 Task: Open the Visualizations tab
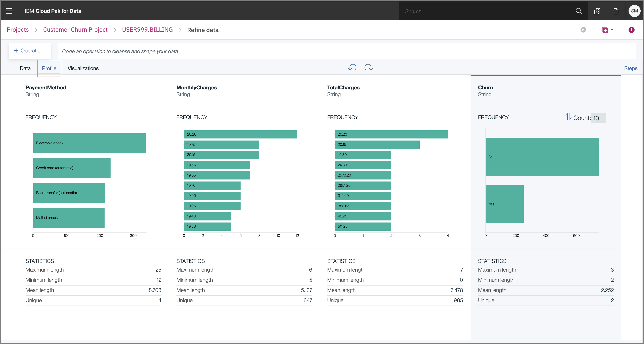click(83, 68)
